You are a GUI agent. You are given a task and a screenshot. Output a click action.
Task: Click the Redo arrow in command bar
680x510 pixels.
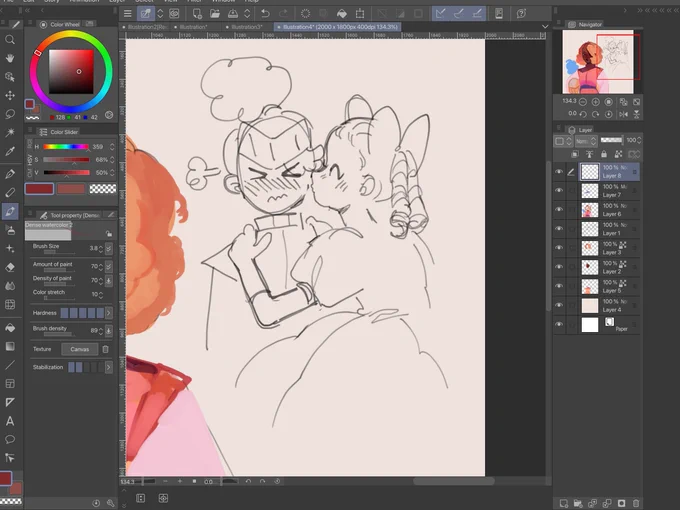pyautogui.click(x=283, y=14)
